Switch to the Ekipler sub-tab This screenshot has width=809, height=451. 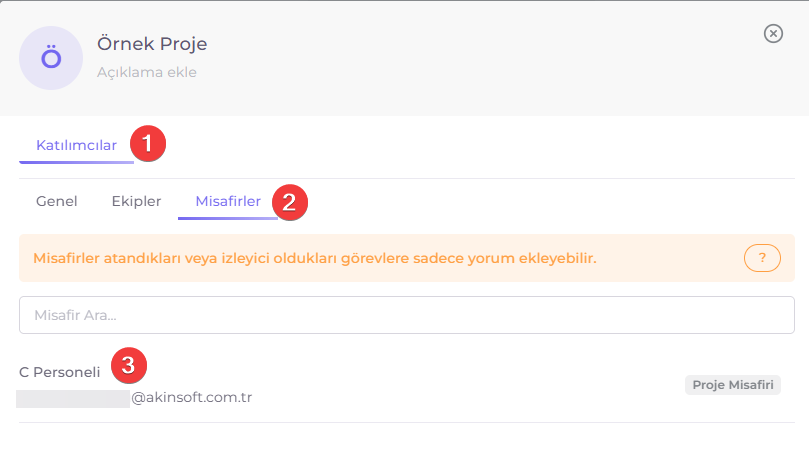point(136,201)
